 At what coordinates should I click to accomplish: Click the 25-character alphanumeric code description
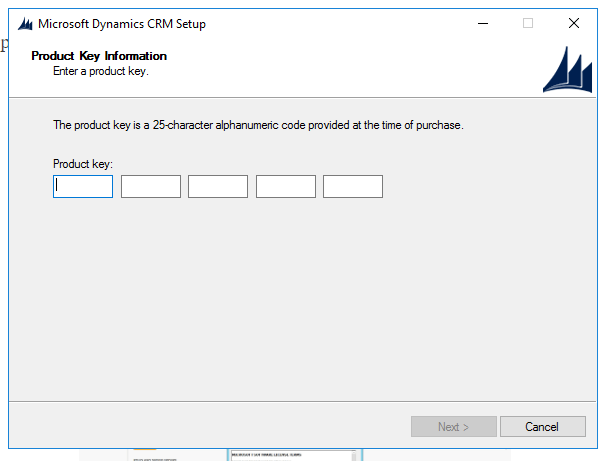click(x=258, y=126)
